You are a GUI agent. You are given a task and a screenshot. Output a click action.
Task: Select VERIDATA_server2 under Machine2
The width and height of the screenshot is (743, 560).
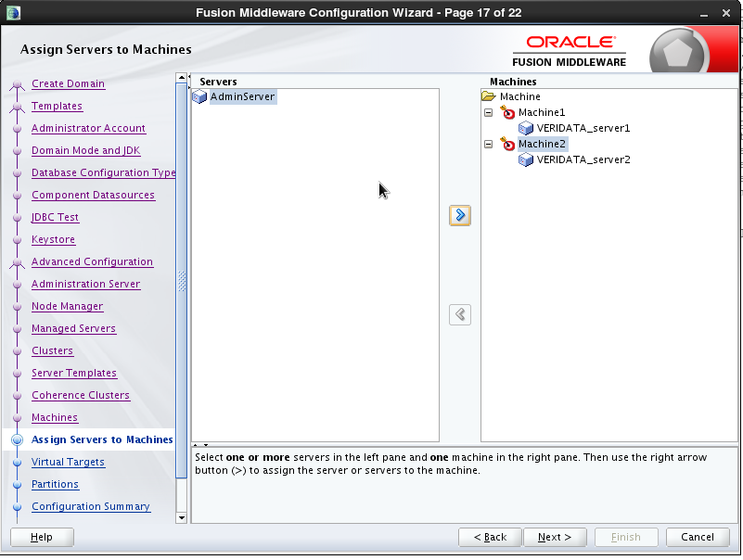coord(583,159)
